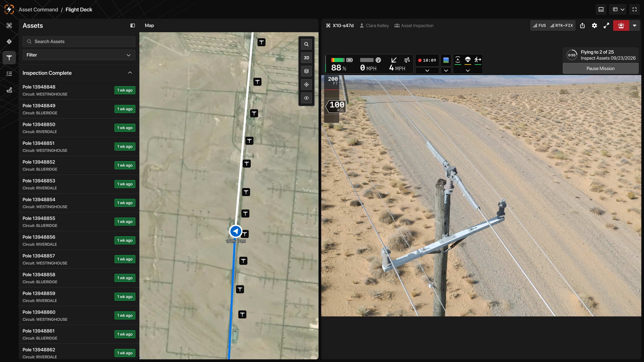Image resolution: width=644 pixels, height=362 pixels.
Task: Expand chevron below the blue map thumbnail
Action: pos(446,71)
